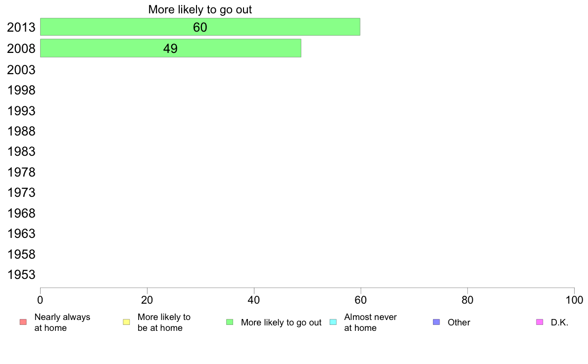
Task: Click the magenta D.K. legend swatch
Action: pyautogui.click(x=539, y=322)
